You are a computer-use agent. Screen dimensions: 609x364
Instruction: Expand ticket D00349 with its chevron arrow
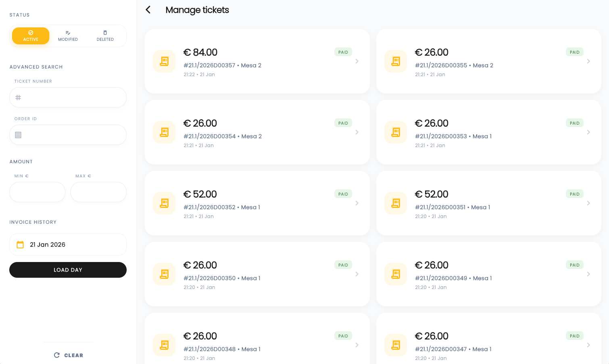tap(588, 274)
